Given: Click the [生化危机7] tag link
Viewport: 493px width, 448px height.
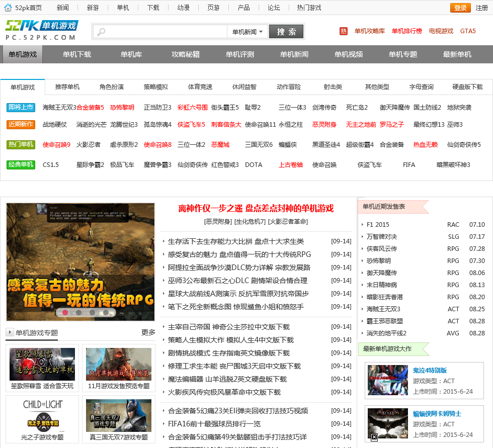Looking at the screenshot, I should (251, 222).
